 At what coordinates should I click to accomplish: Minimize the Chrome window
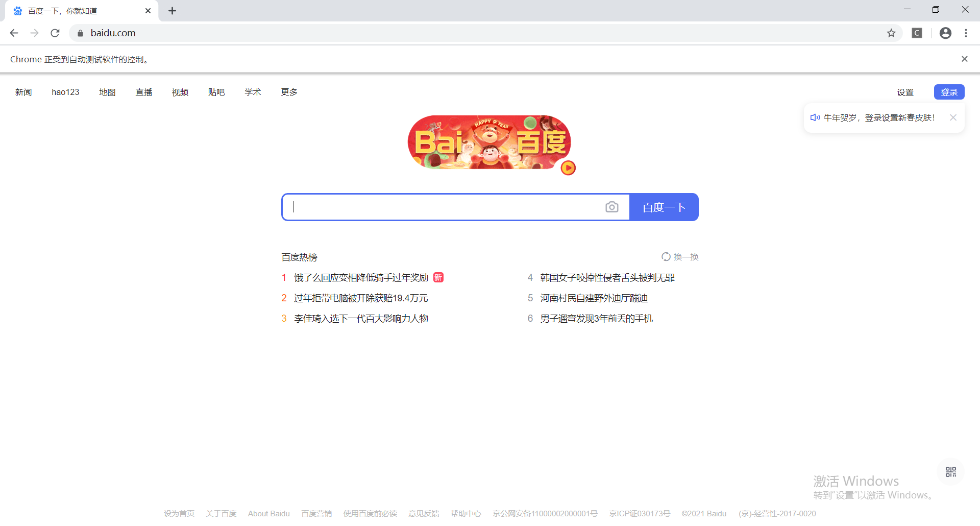(x=907, y=9)
